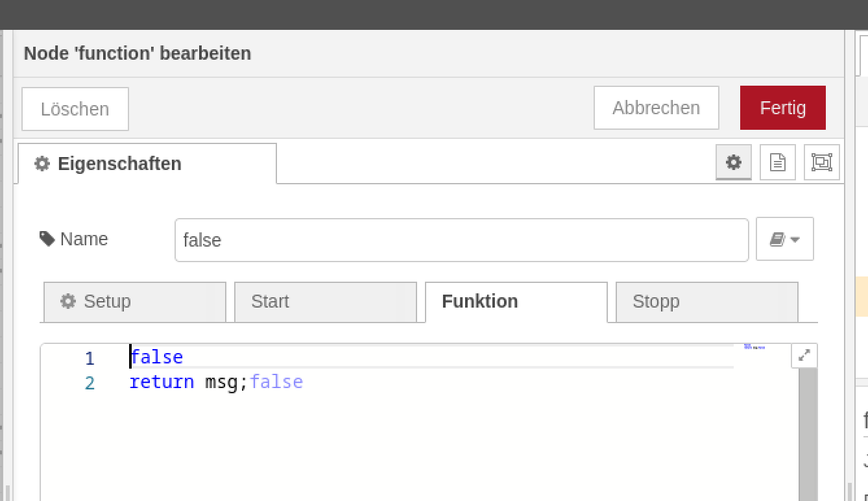Open the library book dropdown
868x501 pixels.
777,239
